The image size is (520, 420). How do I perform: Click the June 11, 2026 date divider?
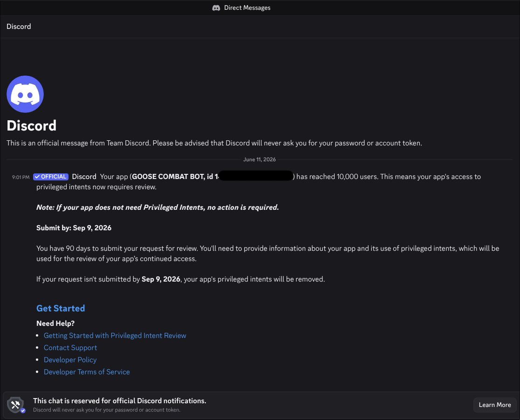coord(260,159)
